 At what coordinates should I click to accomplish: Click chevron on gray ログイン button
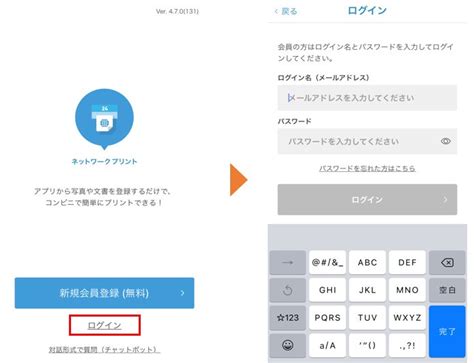coord(445,200)
